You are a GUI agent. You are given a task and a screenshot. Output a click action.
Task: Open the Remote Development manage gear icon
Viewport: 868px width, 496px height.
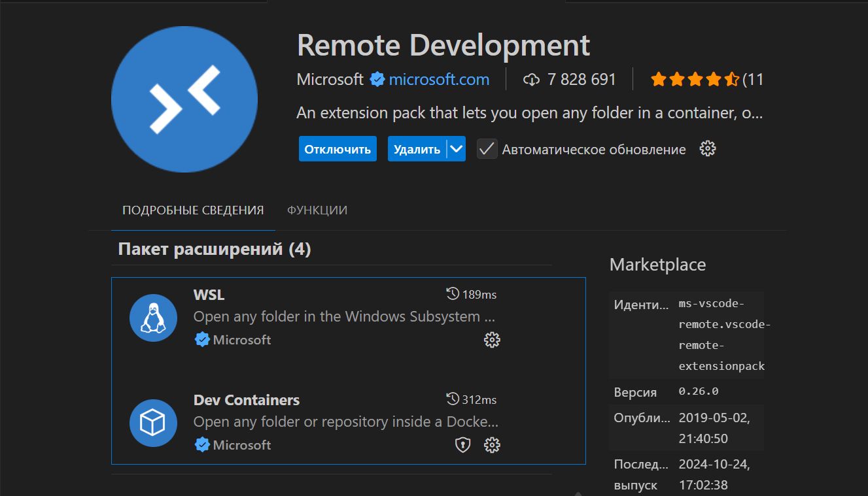pyautogui.click(x=708, y=149)
